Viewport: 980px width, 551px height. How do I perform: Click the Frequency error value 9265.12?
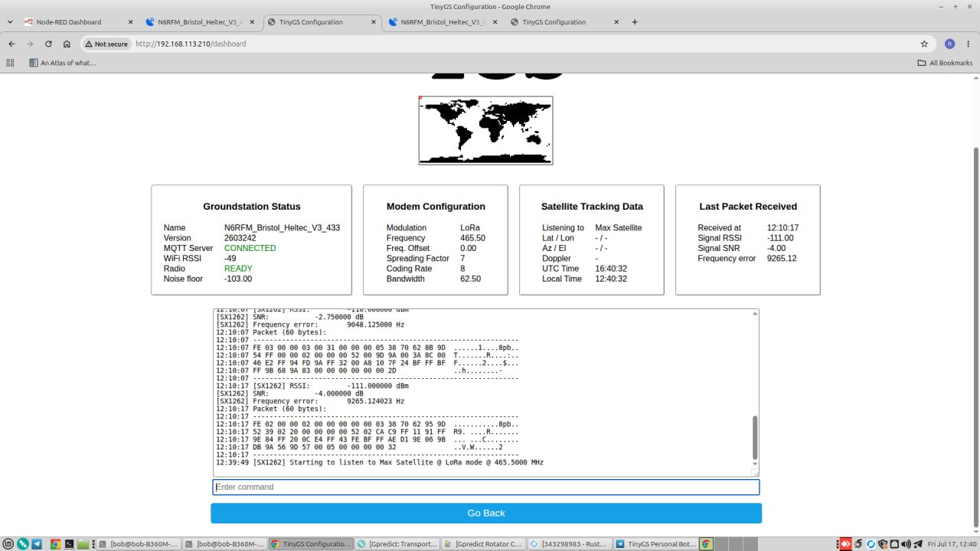click(782, 259)
